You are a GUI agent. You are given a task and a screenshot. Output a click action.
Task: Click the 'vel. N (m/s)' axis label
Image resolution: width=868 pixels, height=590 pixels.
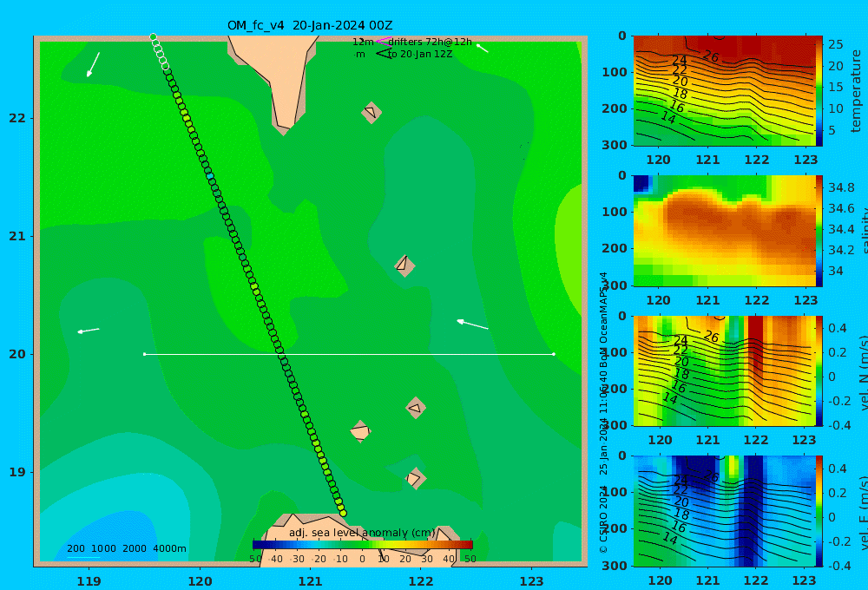[x=863, y=372]
